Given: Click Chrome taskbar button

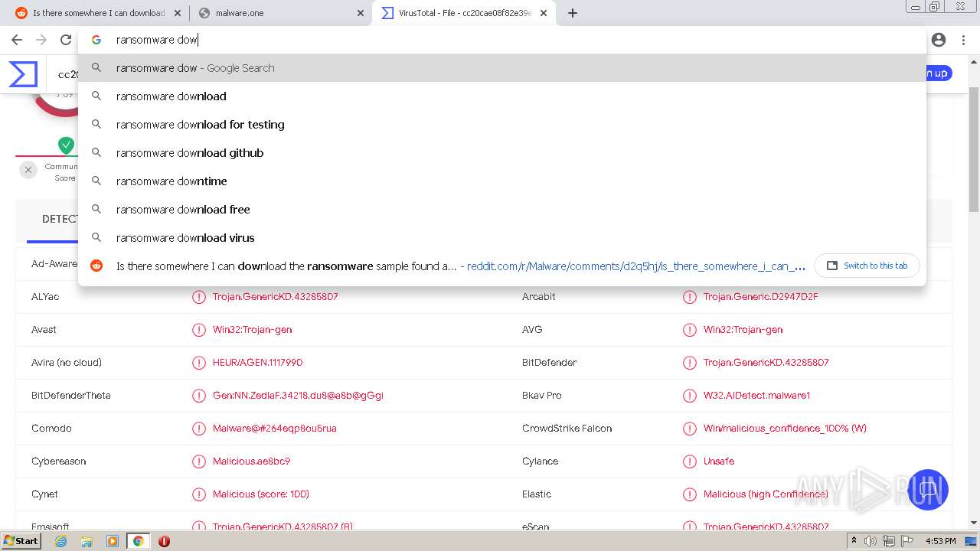Looking at the screenshot, I should pos(139,541).
